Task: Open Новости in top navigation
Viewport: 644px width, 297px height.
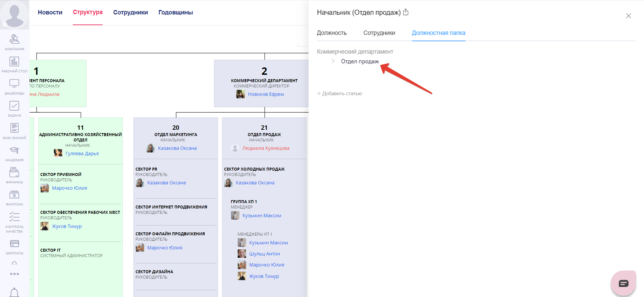Action: pos(50,12)
